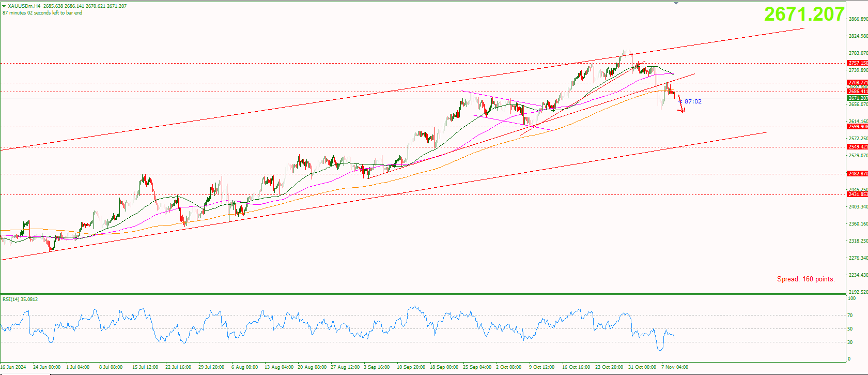Viewport: 868px width, 375px height.
Task: Select the red 2708.771 level price tag
Action: (858, 83)
